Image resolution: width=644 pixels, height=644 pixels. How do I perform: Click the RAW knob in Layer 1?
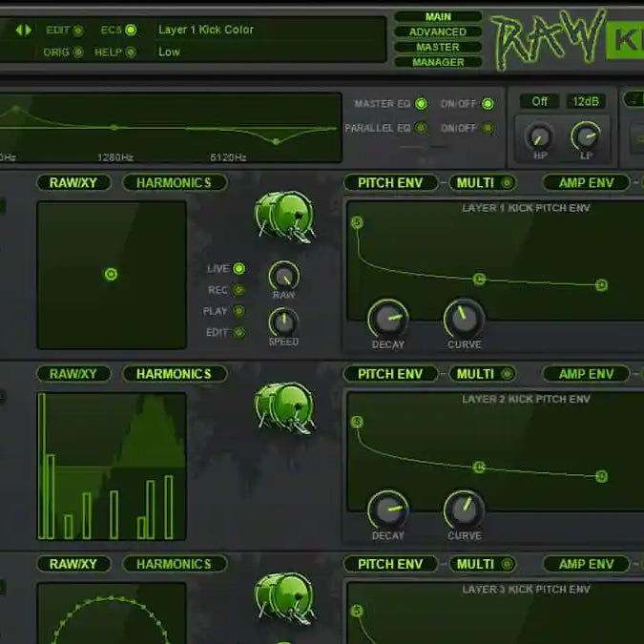tap(283, 277)
